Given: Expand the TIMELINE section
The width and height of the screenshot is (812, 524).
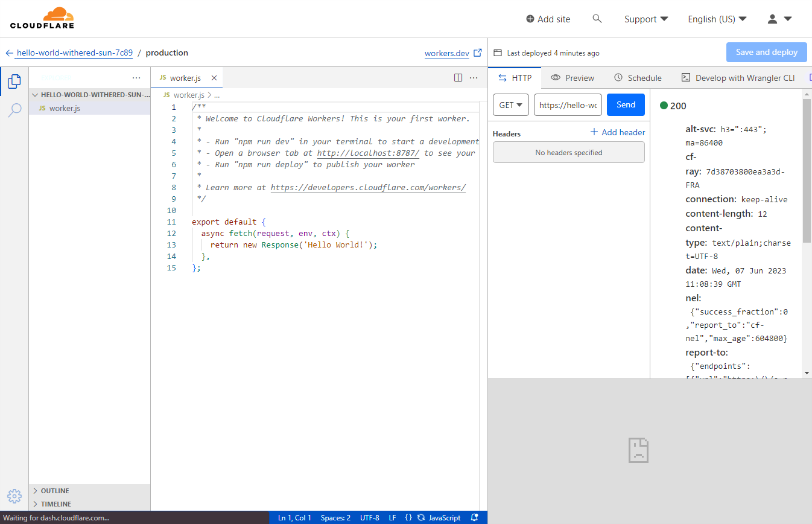Looking at the screenshot, I should (89, 504).
